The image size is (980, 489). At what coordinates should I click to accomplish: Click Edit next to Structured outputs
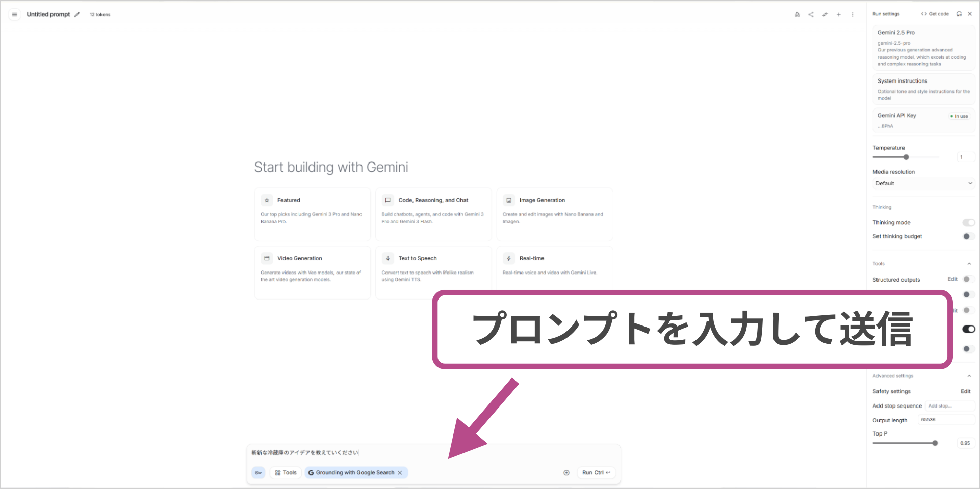pos(952,279)
